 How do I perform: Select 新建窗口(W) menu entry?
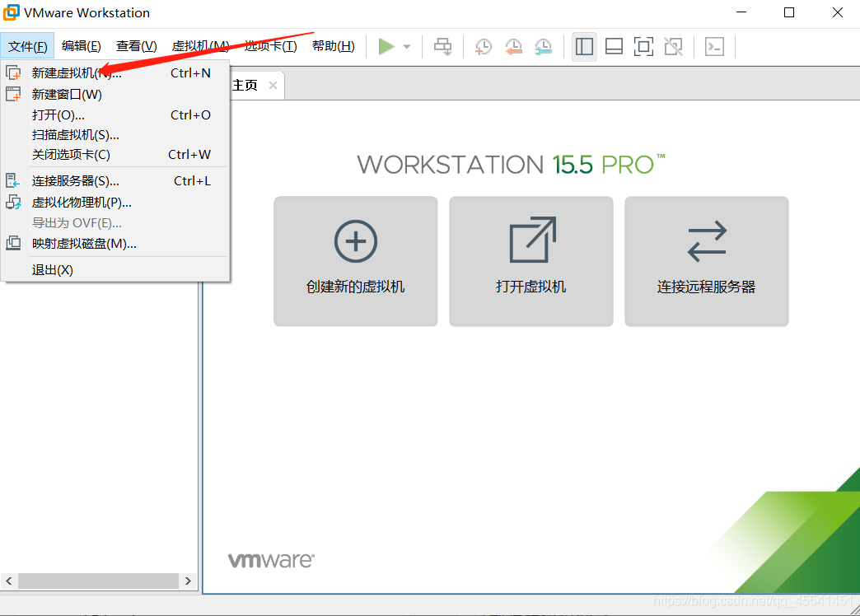(115, 95)
